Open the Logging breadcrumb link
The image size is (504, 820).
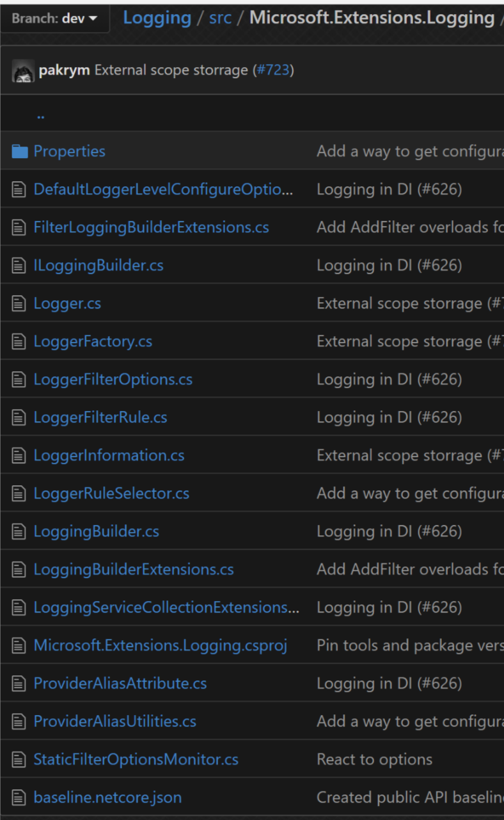click(x=157, y=18)
